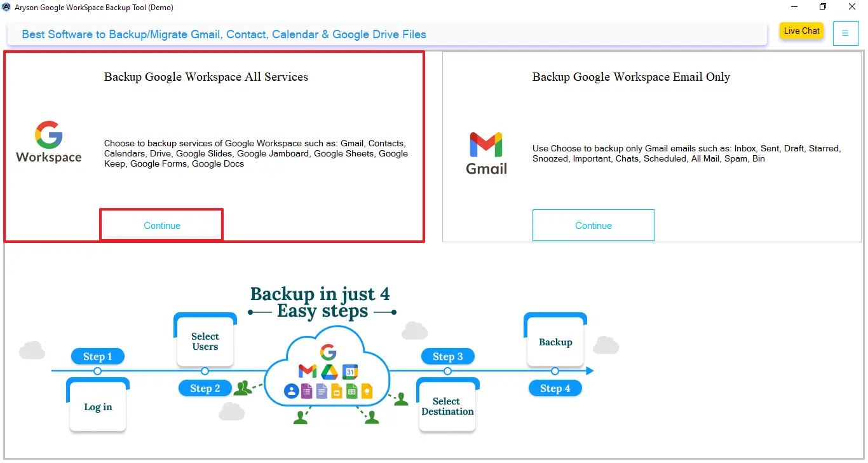Click the Google Drive icon in the cloud
Screen dimensions: 868x463
(329, 372)
